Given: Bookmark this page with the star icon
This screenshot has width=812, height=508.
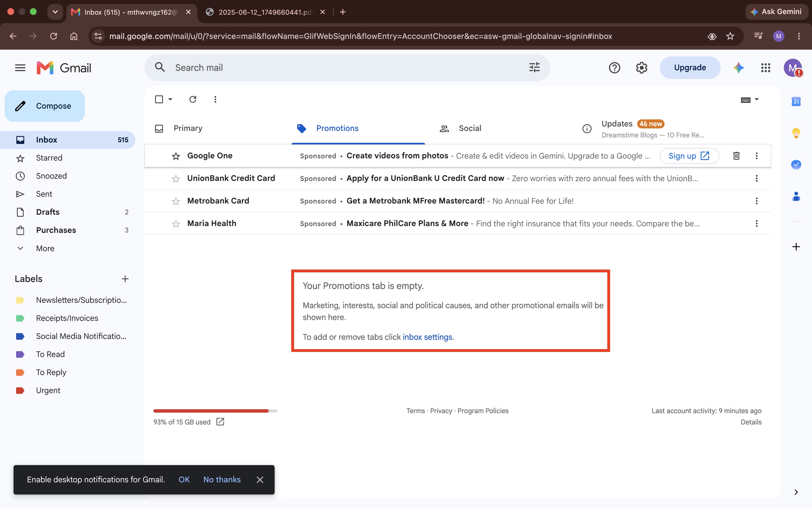Looking at the screenshot, I should click(x=730, y=36).
